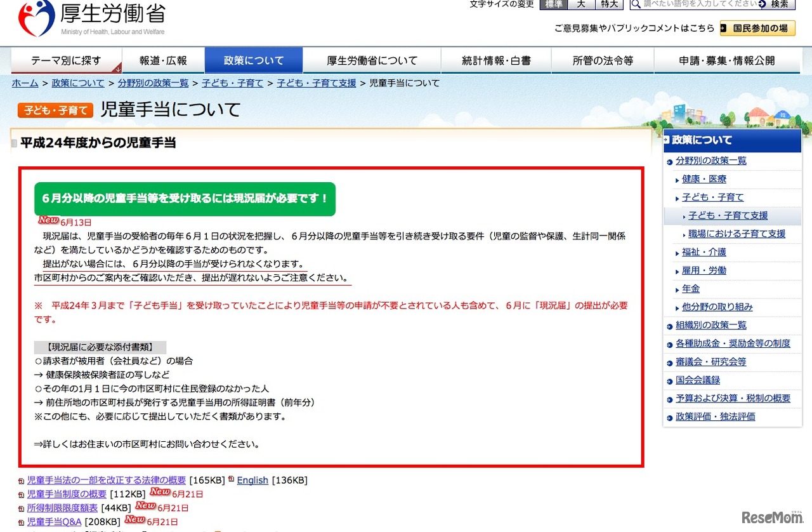The width and height of the screenshot is (812, 532).
Task: Open the 所管の法令等 navigation tab
Action: point(603,61)
